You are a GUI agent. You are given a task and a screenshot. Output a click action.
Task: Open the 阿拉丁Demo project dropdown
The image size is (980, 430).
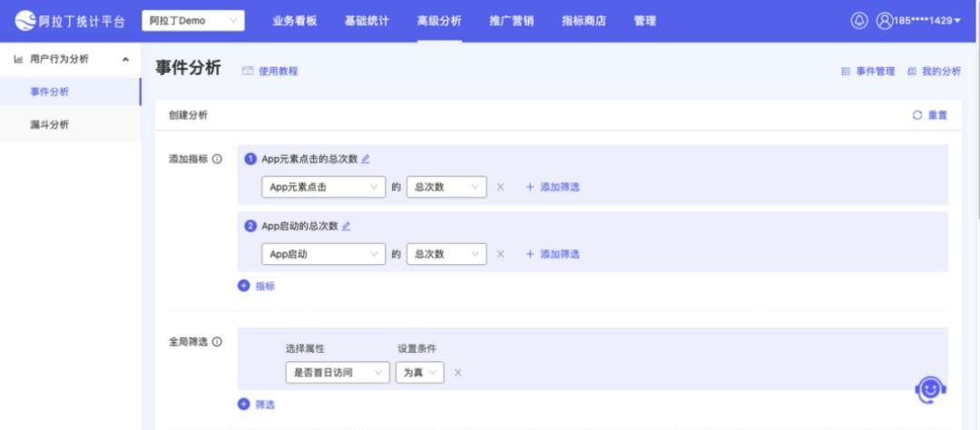tap(193, 21)
